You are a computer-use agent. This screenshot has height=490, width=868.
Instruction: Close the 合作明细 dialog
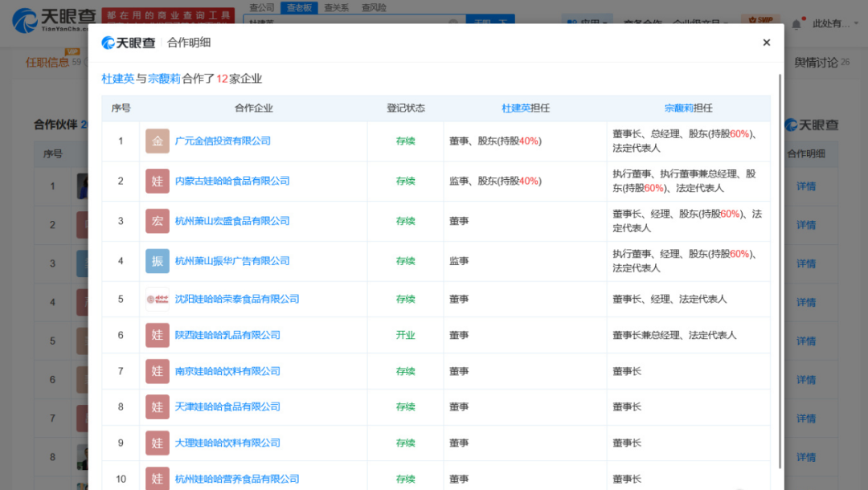point(766,43)
